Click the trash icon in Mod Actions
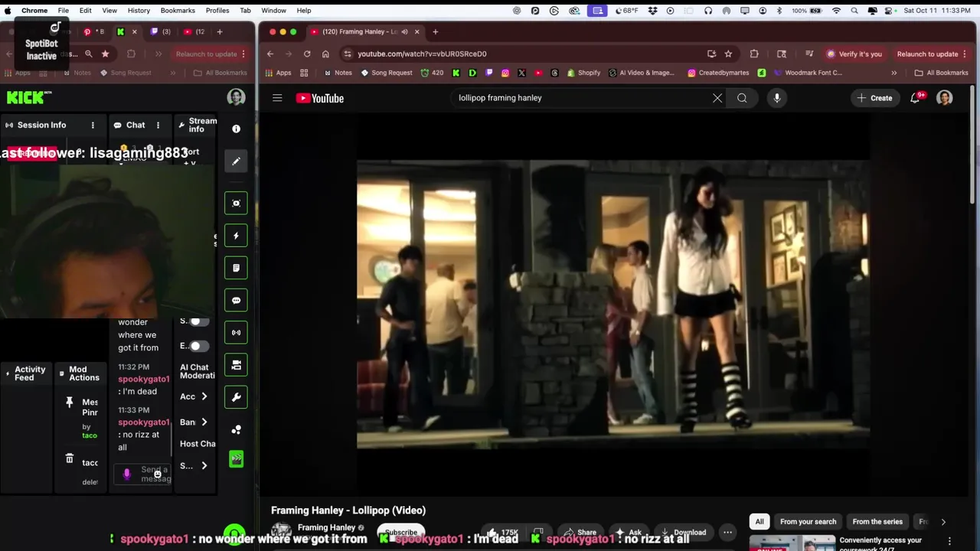 pyautogui.click(x=69, y=458)
